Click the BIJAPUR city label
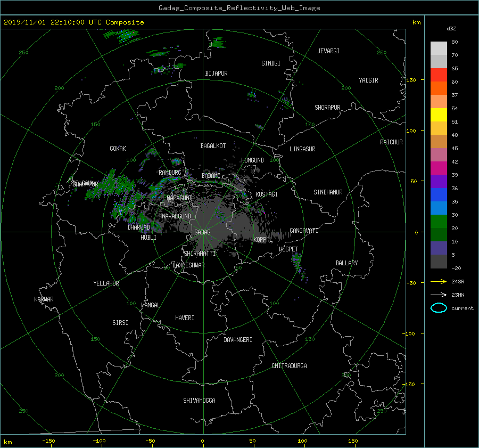479x448 pixels. tap(216, 74)
